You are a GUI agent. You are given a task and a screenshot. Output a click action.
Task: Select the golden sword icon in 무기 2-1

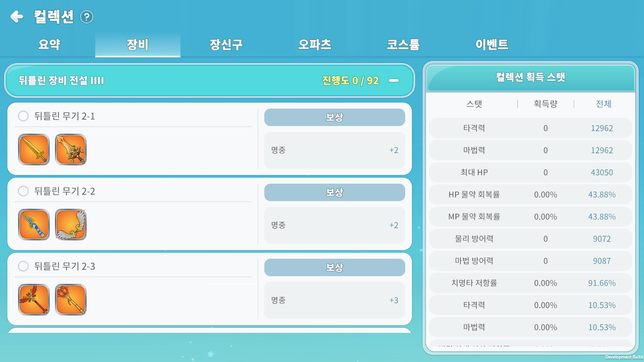click(x=34, y=149)
